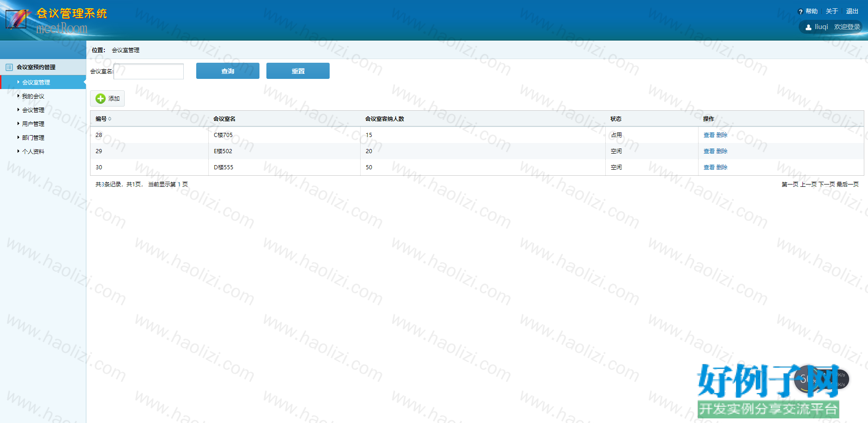Click the 会议室预约管理 list icon
The image size is (868, 423).
[x=9, y=67]
